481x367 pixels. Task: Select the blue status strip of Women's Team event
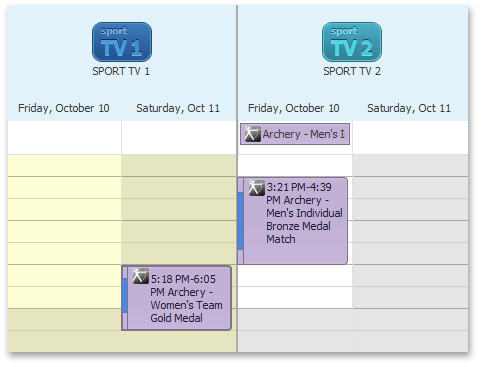point(125,296)
